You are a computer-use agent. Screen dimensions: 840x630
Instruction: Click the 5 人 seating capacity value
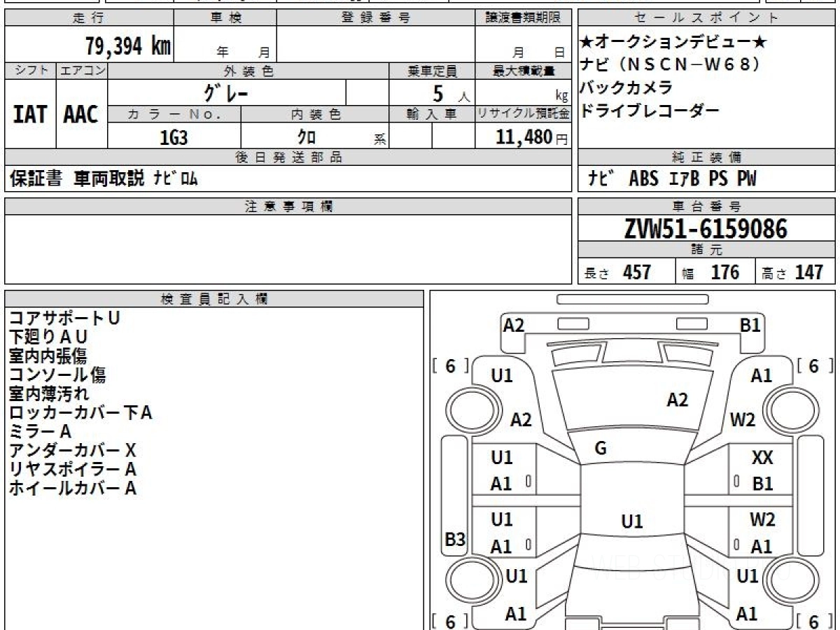click(451, 92)
